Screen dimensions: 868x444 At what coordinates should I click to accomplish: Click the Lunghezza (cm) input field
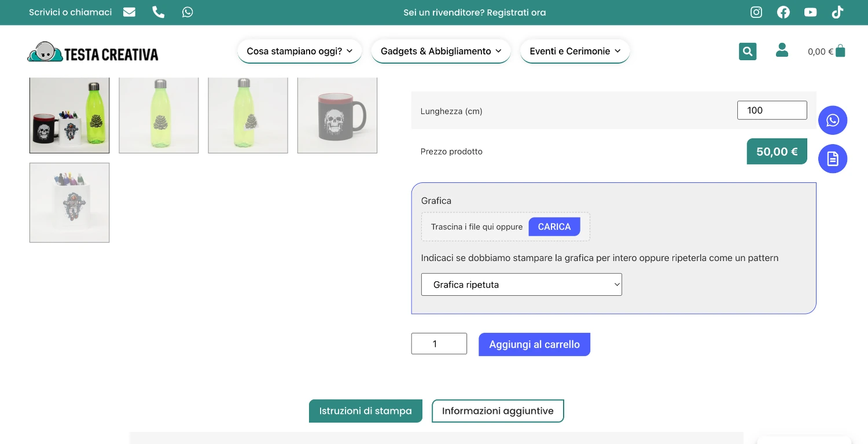click(772, 110)
